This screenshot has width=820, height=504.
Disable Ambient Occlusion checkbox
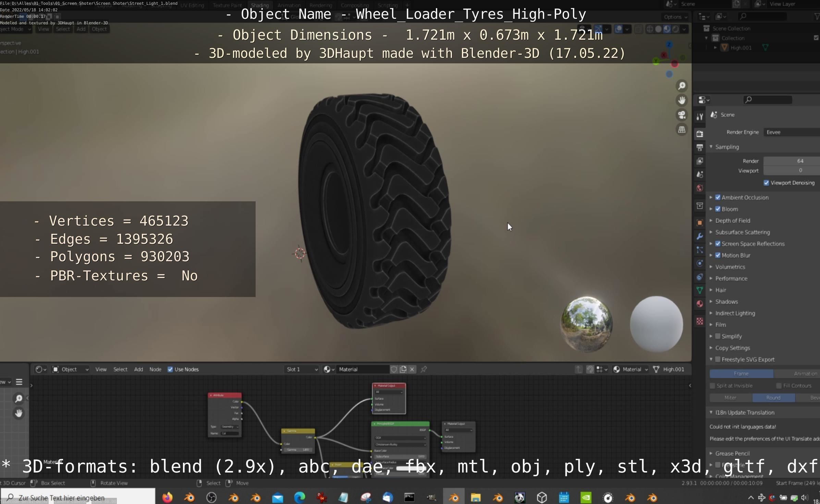coord(718,197)
